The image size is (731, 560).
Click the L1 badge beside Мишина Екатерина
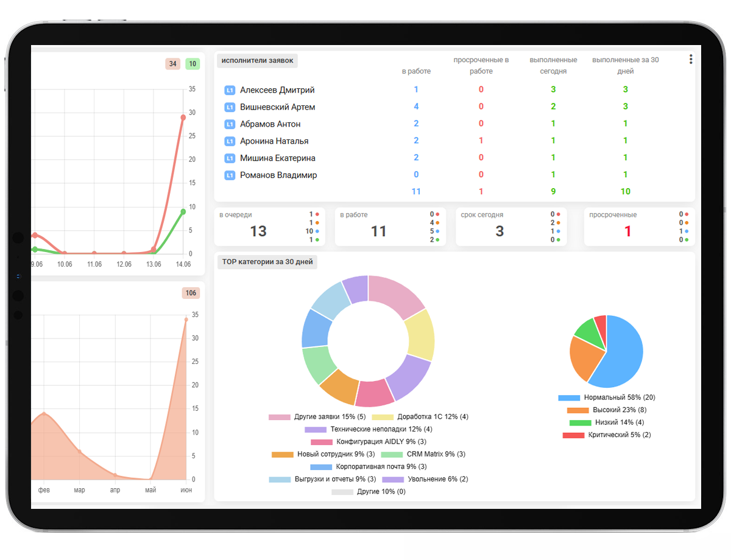coord(230,158)
